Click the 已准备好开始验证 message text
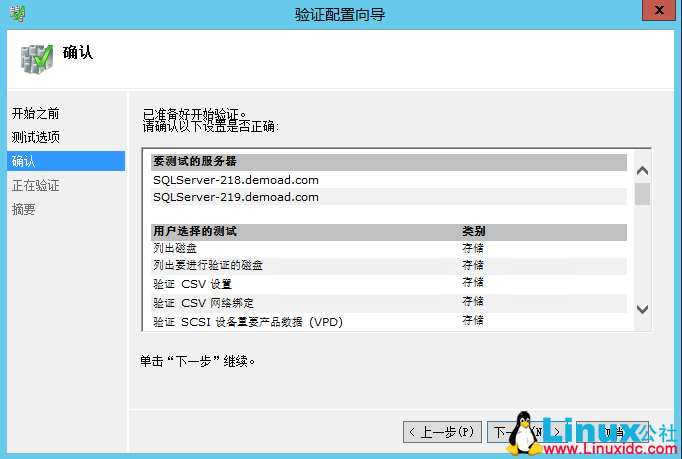 [194, 114]
